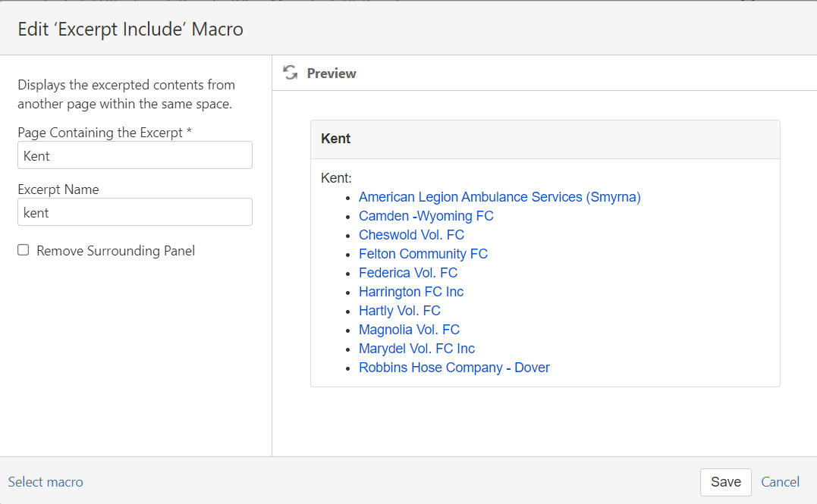817x504 pixels.
Task: Open the Magnolia Vol. FC link
Action: (x=409, y=330)
